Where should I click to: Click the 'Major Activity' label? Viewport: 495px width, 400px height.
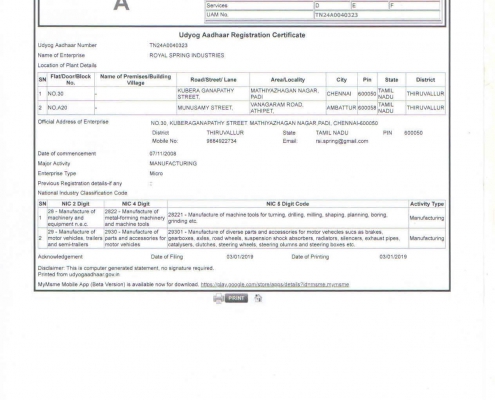(54, 163)
